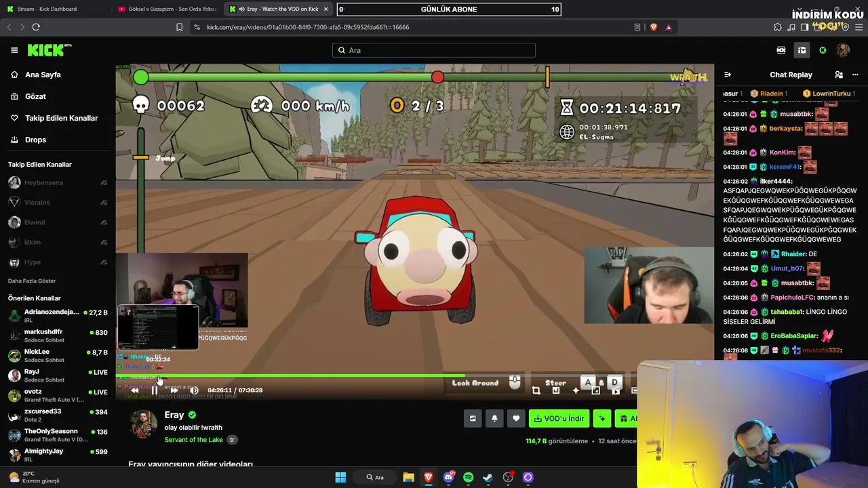Viewport: 868px width, 488px height.
Task: Toggle the sparkle effects player icon
Action: (576, 390)
